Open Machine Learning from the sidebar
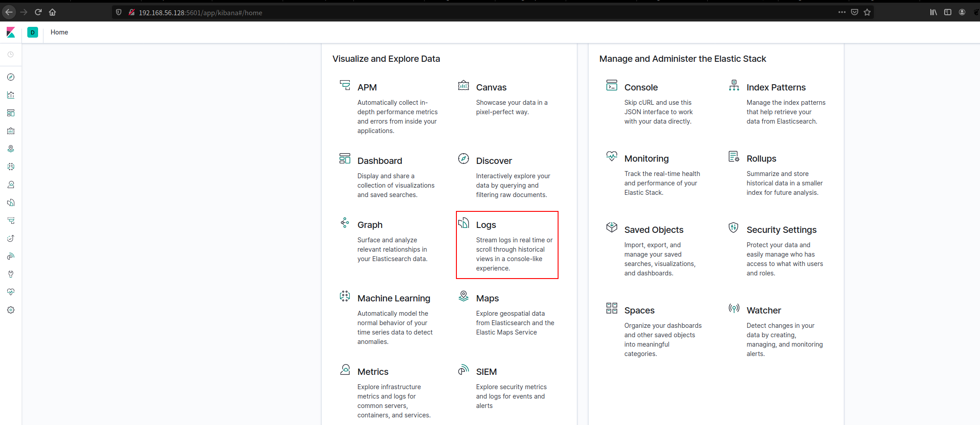This screenshot has width=980, height=425. point(11,167)
